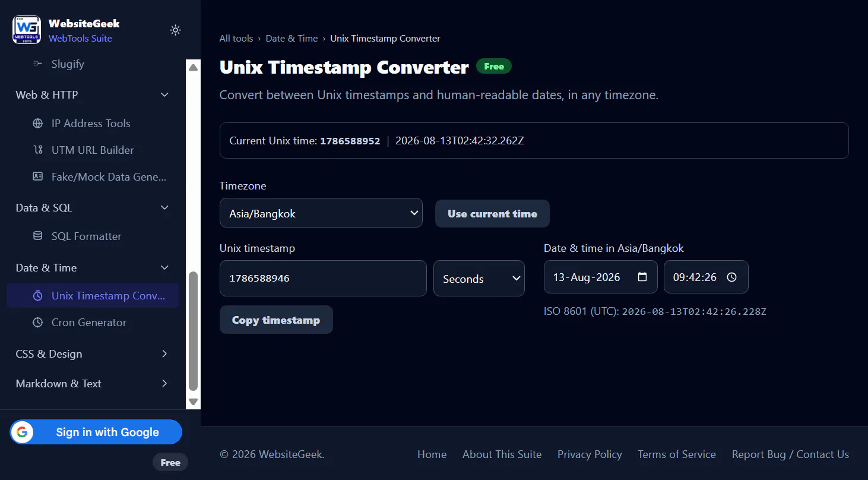Click the Use current time button
This screenshot has height=480, width=868.
pos(492,214)
